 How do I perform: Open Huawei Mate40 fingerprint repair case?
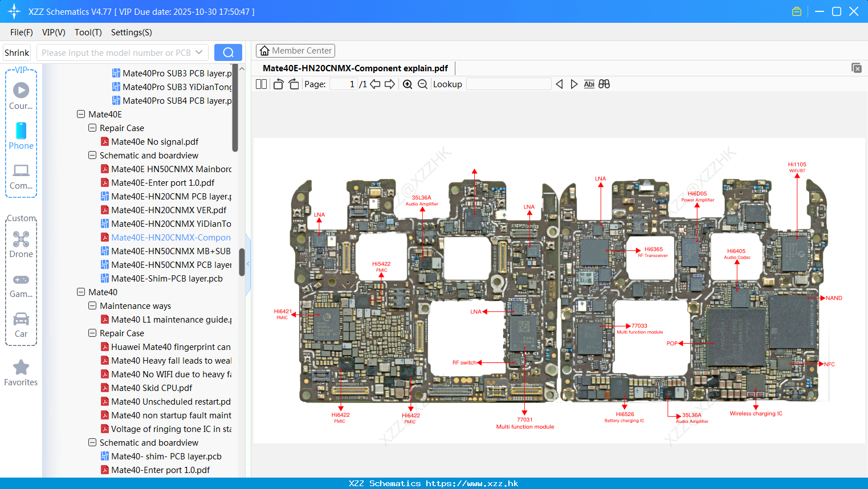click(x=166, y=347)
